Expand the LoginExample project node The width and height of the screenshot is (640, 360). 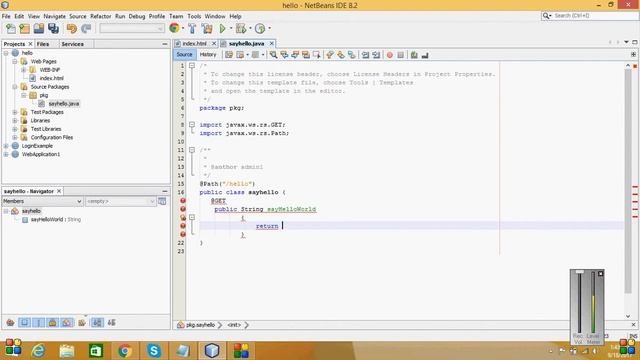(6, 146)
